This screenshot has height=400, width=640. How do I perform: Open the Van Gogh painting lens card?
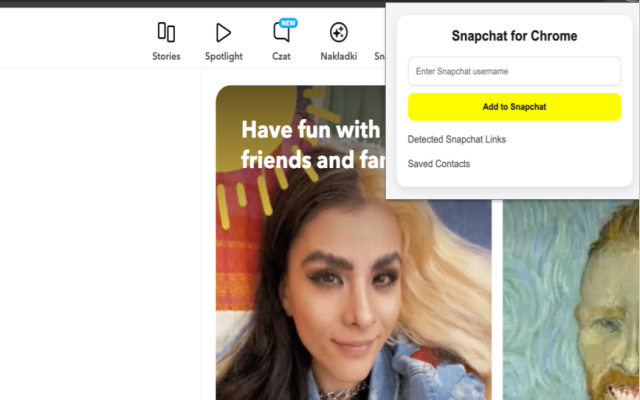pyautogui.click(x=571, y=300)
